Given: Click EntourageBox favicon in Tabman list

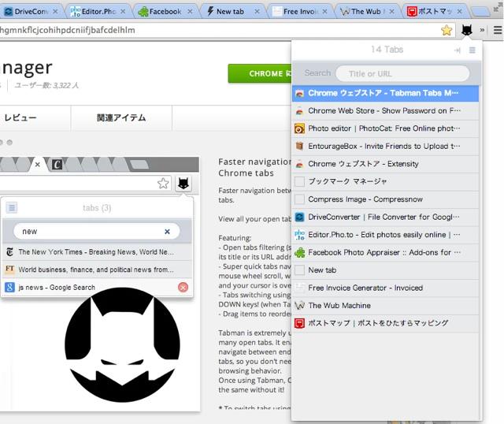Looking at the screenshot, I should 299,147.
